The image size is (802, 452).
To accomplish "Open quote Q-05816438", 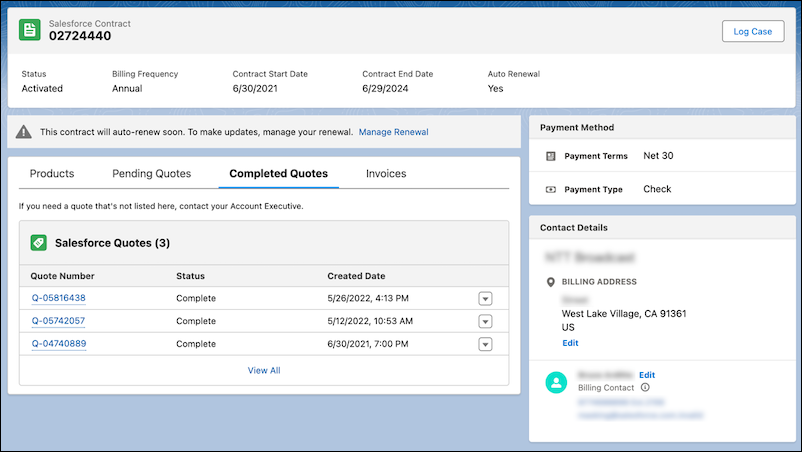I will click(x=59, y=298).
